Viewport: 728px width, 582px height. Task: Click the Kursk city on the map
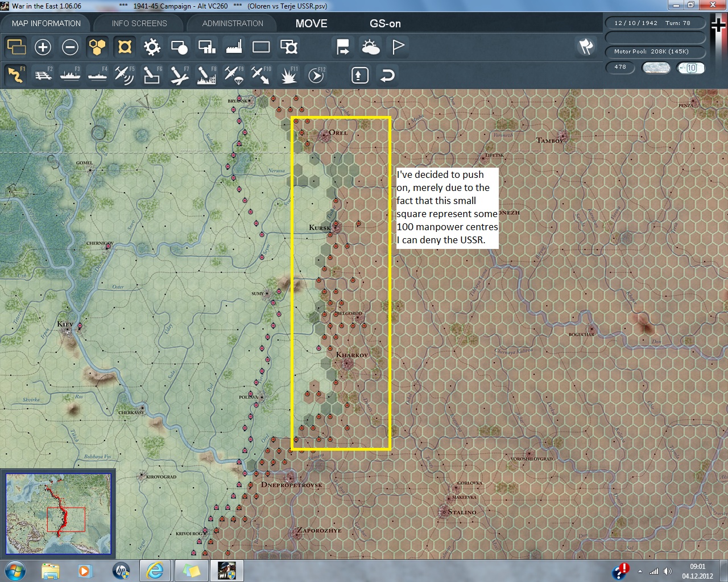coord(335,227)
